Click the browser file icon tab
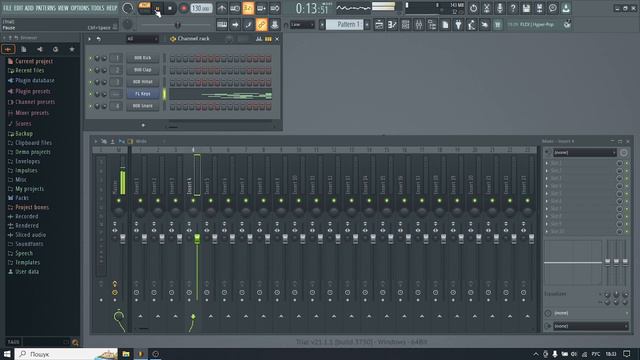 24,49
